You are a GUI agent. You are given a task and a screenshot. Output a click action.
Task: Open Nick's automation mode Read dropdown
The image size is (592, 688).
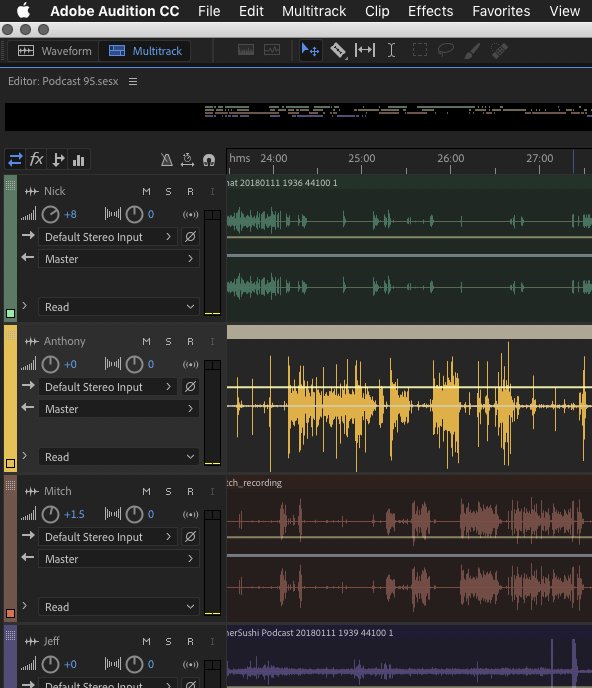pyautogui.click(x=119, y=307)
